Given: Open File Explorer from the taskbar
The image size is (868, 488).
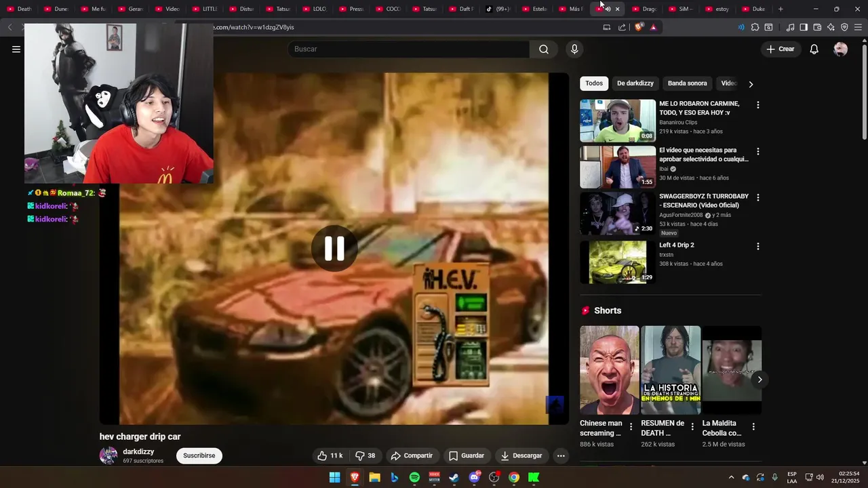Looking at the screenshot, I should click(374, 477).
